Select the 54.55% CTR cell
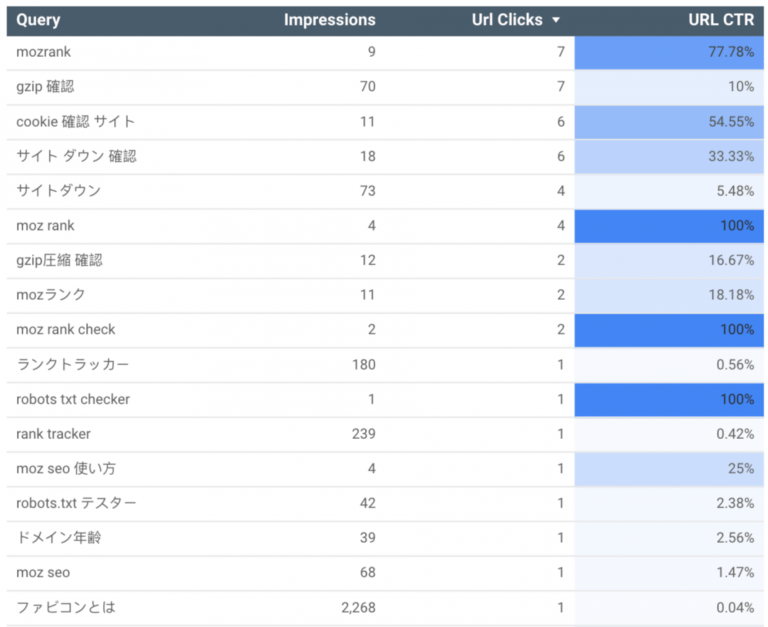The image size is (768, 627). 669,121
